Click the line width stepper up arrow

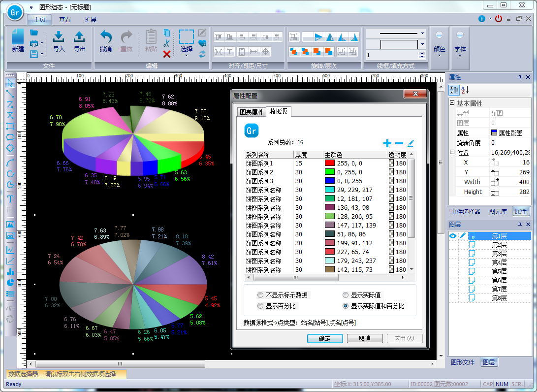point(422,53)
